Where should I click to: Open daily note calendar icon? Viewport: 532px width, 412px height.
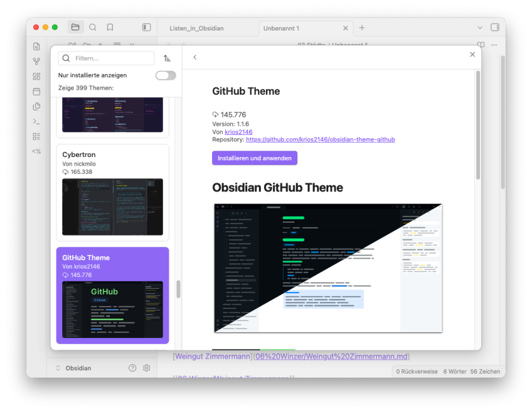tap(36, 91)
